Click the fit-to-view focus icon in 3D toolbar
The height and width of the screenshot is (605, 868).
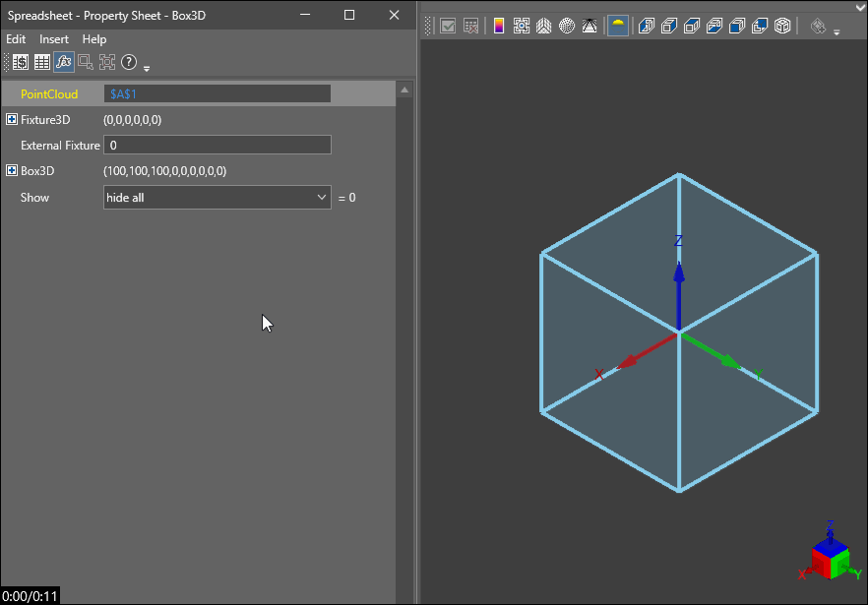click(522, 27)
